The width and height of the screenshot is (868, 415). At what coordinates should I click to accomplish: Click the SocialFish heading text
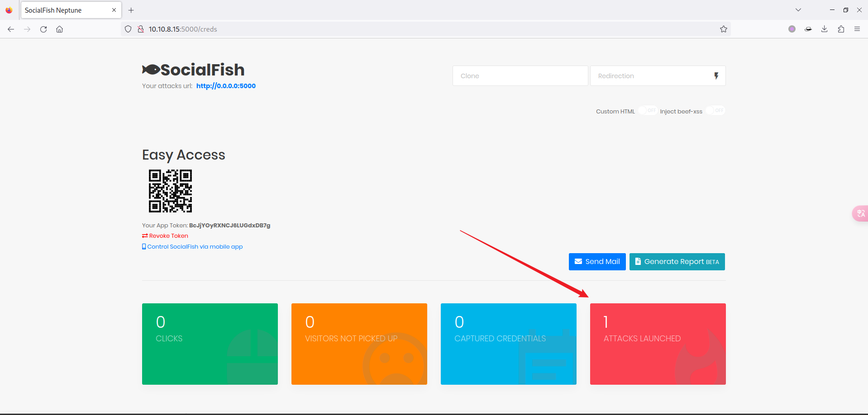click(x=202, y=70)
